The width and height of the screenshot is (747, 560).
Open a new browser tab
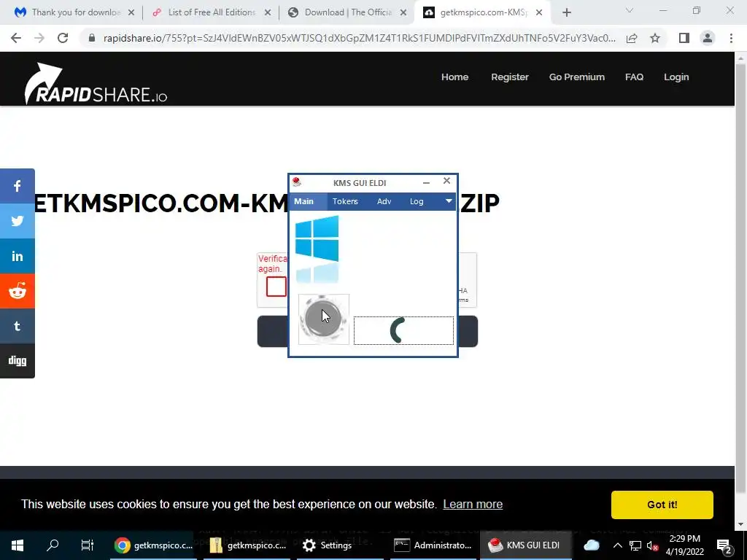pyautogui.click(x=566, y=13)
